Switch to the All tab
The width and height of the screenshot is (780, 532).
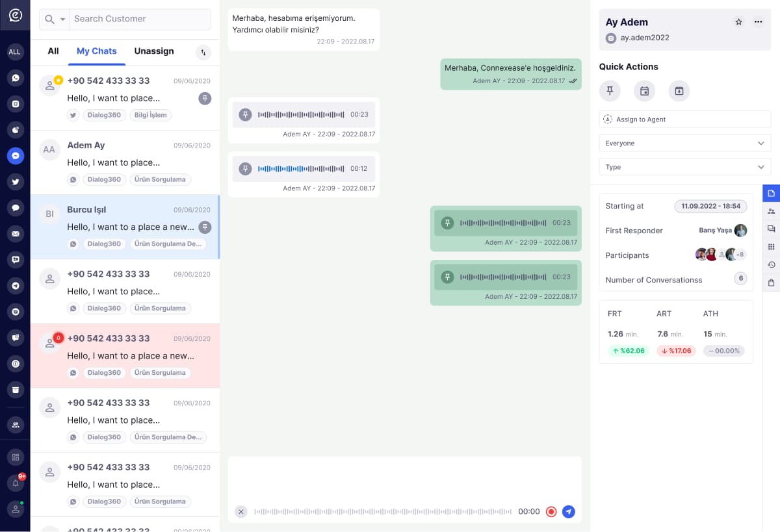pos(53,51)
